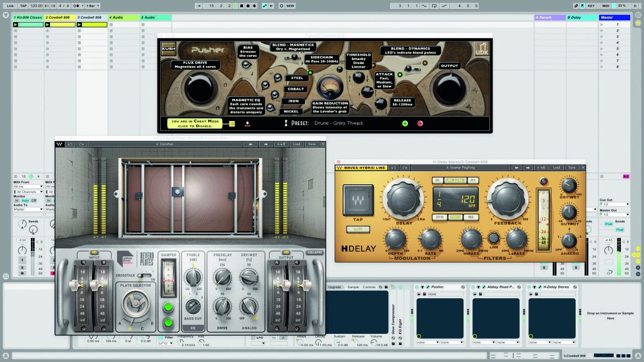
Task: Open the Master Out dropdown
Action: [614, 215]
